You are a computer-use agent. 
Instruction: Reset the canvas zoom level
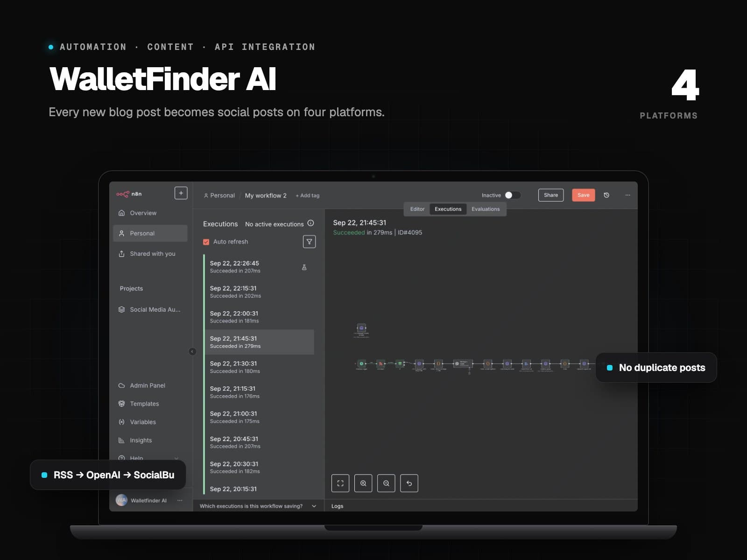pyautogui.click(x=409, y=483)
